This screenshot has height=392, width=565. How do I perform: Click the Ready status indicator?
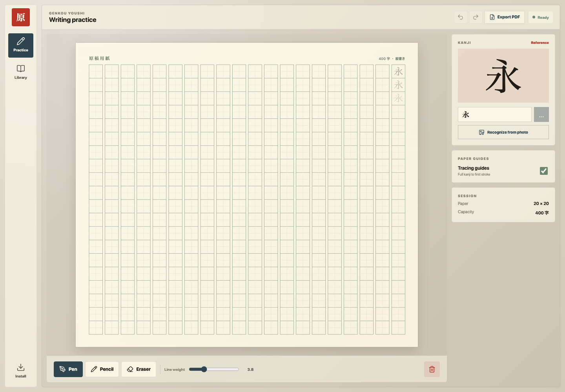[x=541, y=17]
